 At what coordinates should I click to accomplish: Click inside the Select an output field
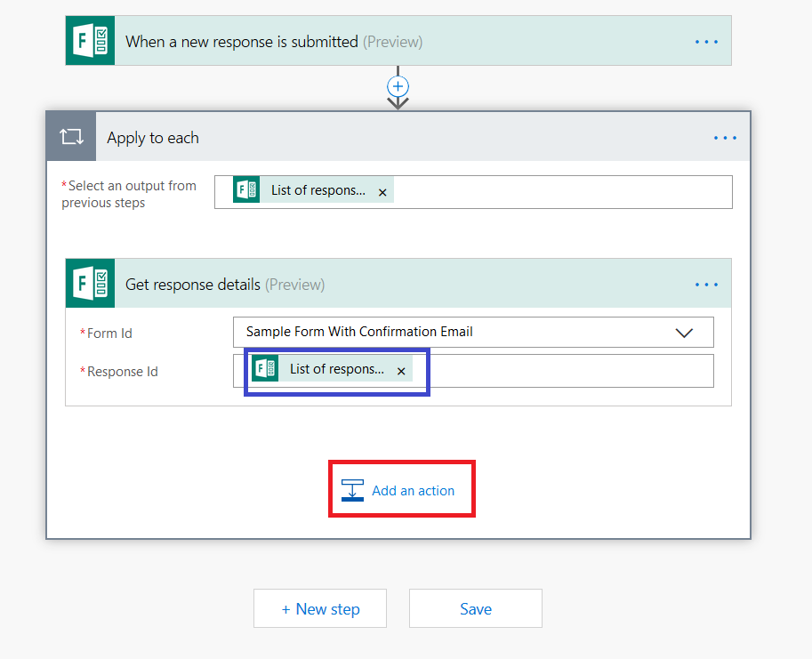coord(560,192)
